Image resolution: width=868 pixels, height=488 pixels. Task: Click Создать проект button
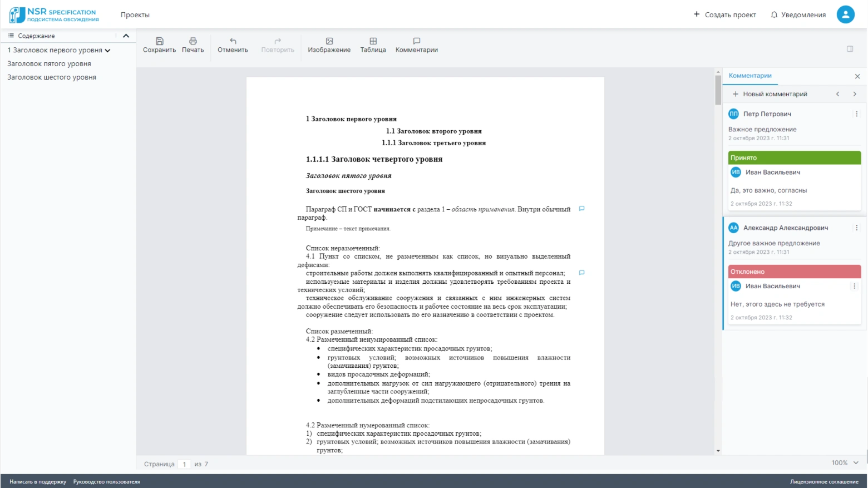coord(724,15)
